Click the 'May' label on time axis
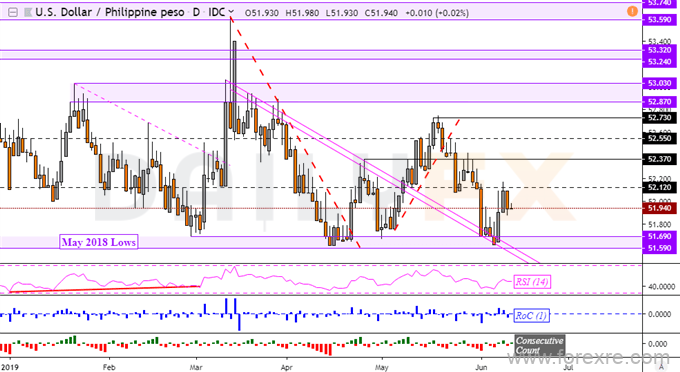 [382, 367]
